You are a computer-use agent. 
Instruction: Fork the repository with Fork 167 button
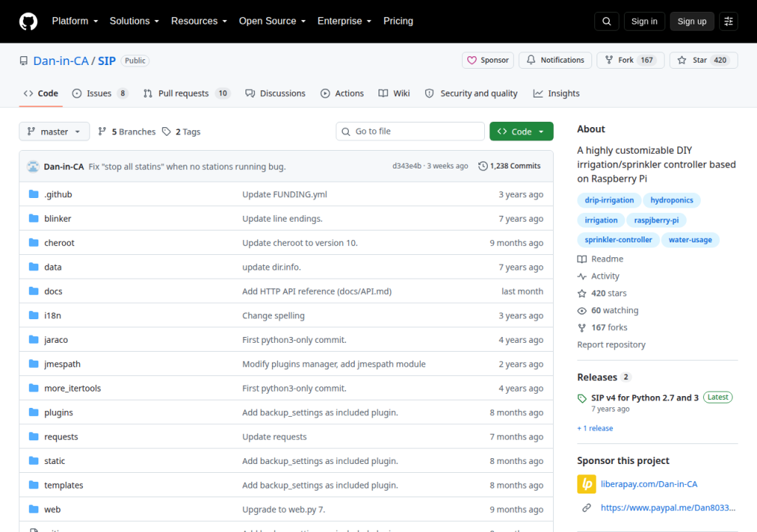coord(631,61)
